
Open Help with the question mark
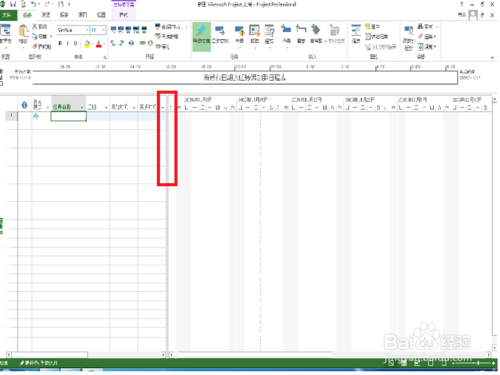click(x=462, y=4)
